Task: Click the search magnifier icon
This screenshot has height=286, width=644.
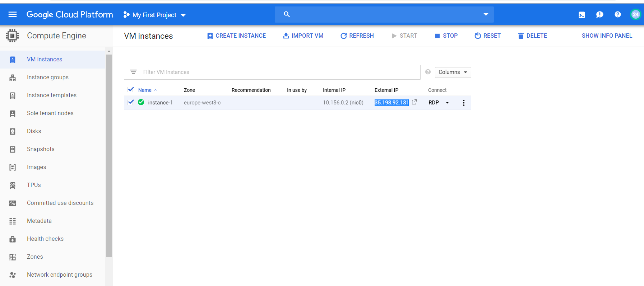Action: click(287, 14)
